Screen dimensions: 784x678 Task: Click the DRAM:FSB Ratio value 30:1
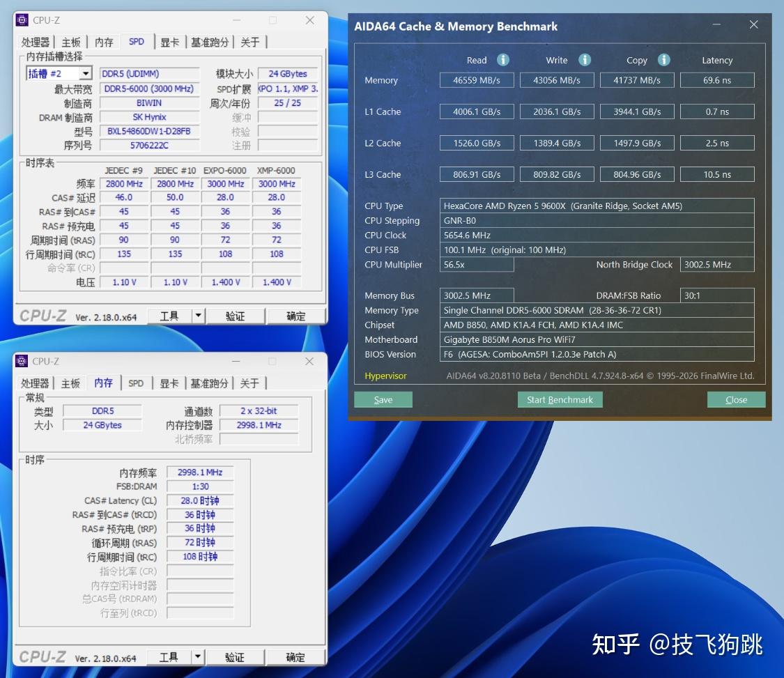[717, 295]
